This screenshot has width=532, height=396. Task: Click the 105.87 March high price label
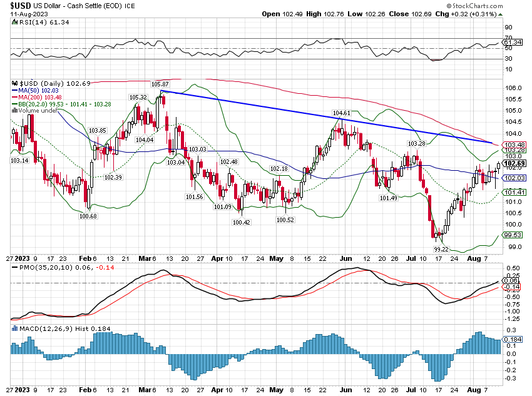pos(160,84)
